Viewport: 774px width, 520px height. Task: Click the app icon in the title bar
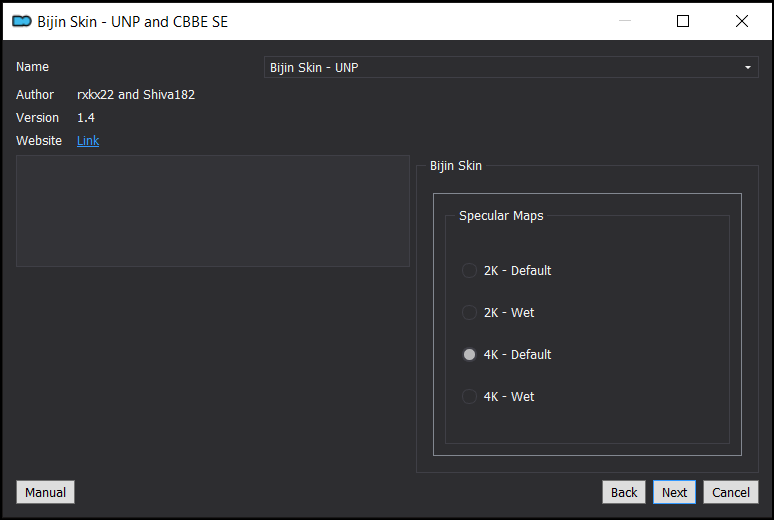[x=22, y=21]
